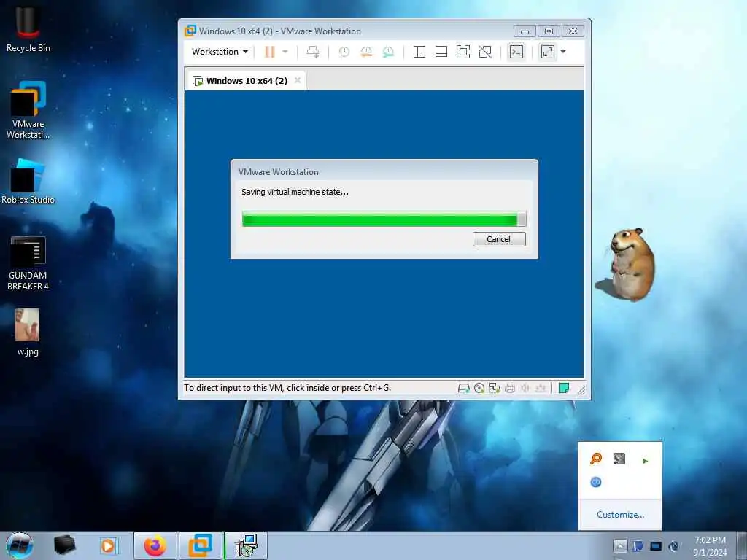
Task: Select the Recycle Bin desktop icon
Action: click(x=28, y=28)
